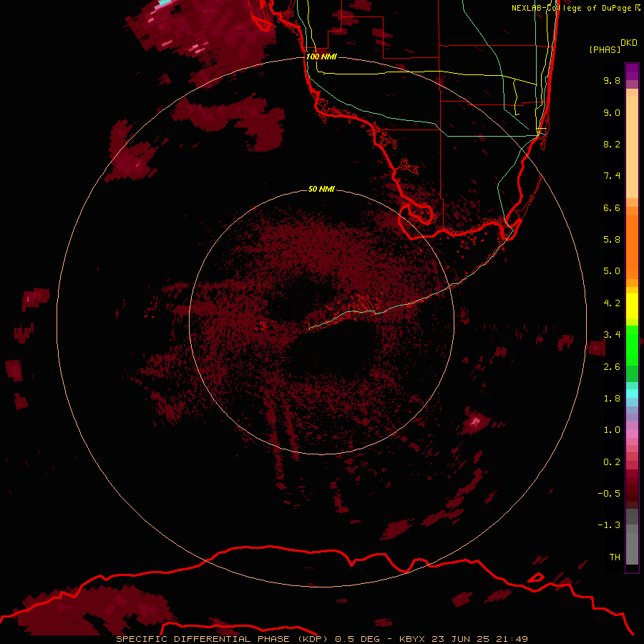
Task: Click the Specific Differential Phase KBYX caption
Action: 321,639
